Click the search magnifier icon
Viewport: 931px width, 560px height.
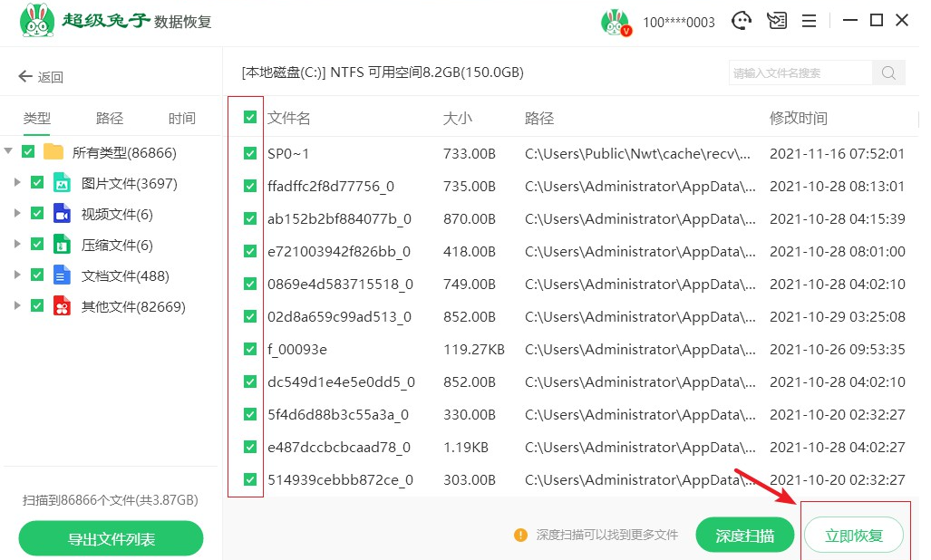point(888,73)
